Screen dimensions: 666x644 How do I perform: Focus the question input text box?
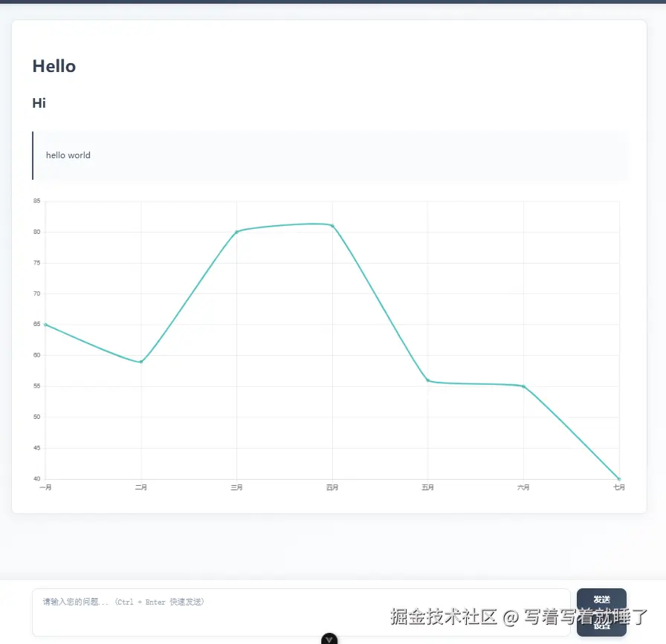point(301,612)
